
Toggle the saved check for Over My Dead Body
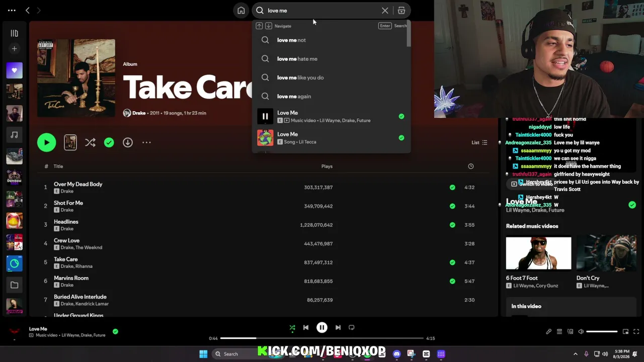tap(452, 187)
